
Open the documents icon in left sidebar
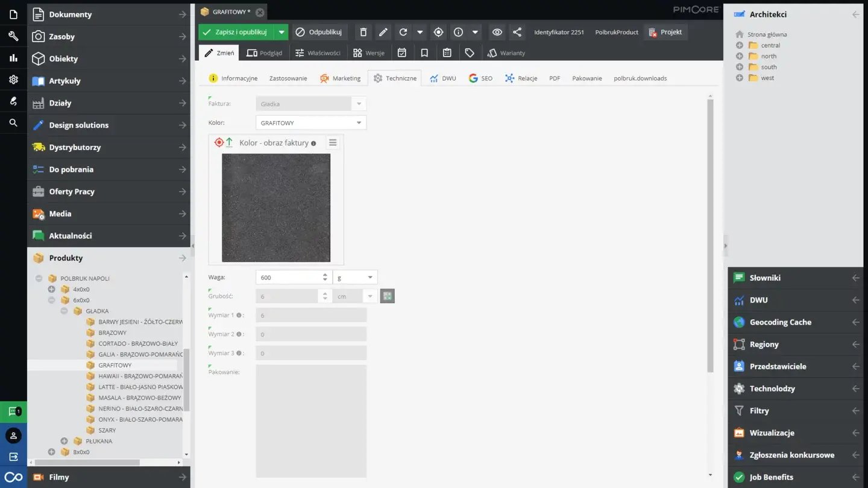[13, 14]
